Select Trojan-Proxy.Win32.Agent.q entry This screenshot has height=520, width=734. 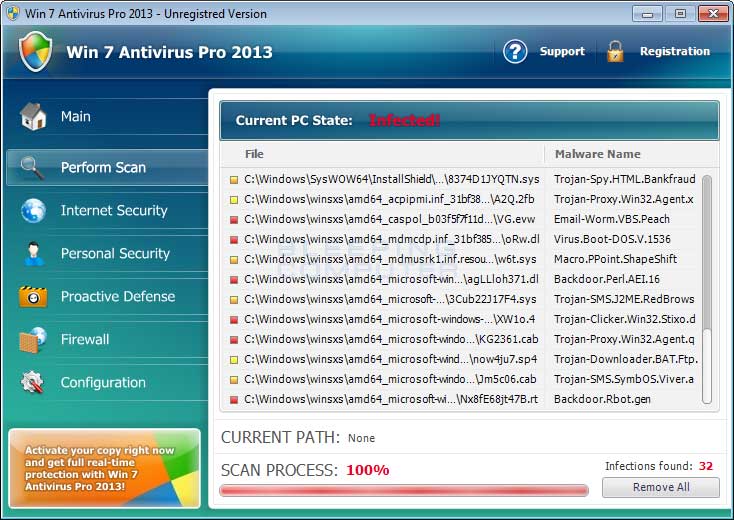624,339
